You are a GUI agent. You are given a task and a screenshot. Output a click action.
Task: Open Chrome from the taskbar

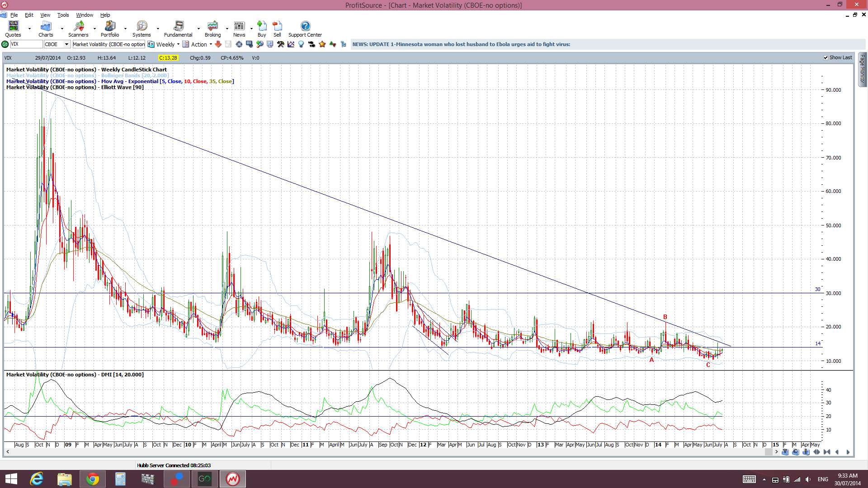(93, 479)
